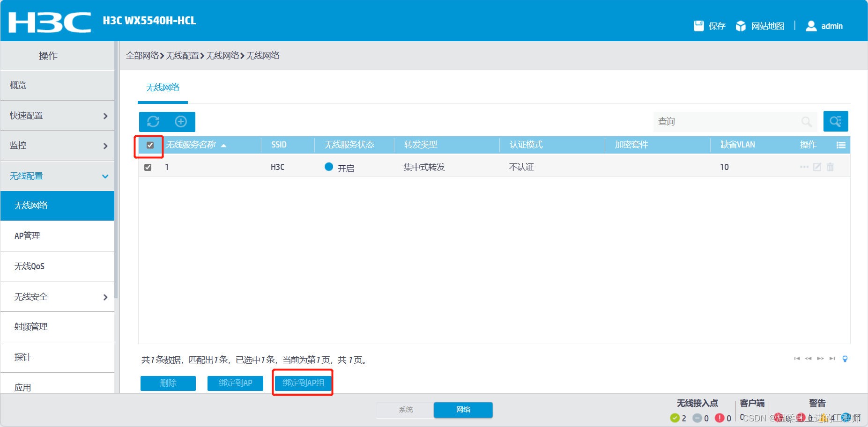Click the blue lightbulb tip icon
This screenshot has width=868, height=427.
tap(845, 359)
